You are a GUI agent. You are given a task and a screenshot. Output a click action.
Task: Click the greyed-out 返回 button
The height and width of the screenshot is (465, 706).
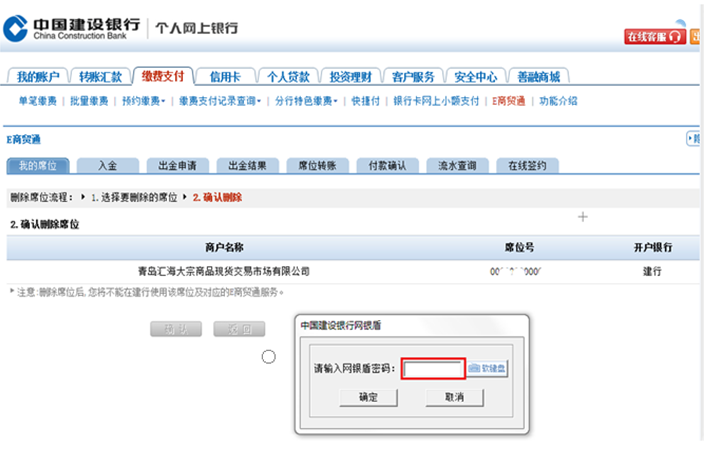coord(239,329)
